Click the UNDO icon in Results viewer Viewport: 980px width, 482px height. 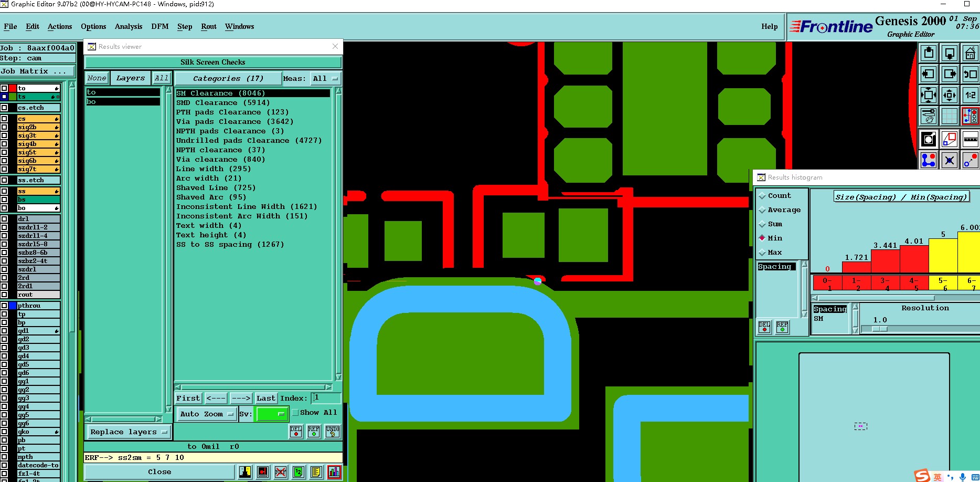pyautogui.click(x=333, y=432)
